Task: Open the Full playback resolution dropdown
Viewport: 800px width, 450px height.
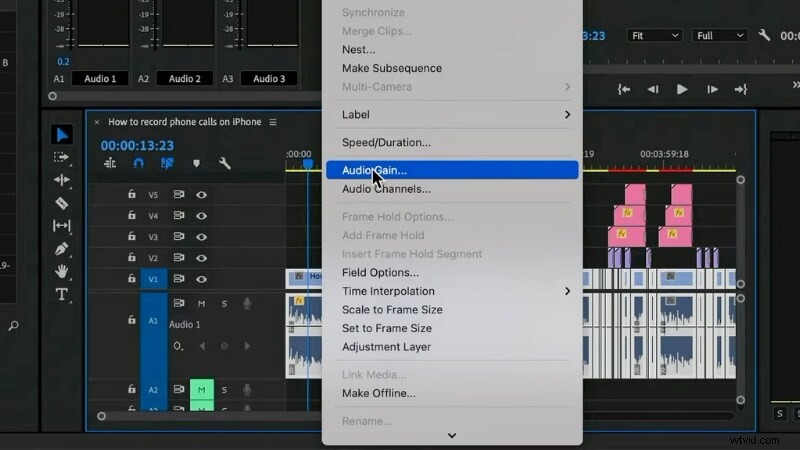Action: 719,35
